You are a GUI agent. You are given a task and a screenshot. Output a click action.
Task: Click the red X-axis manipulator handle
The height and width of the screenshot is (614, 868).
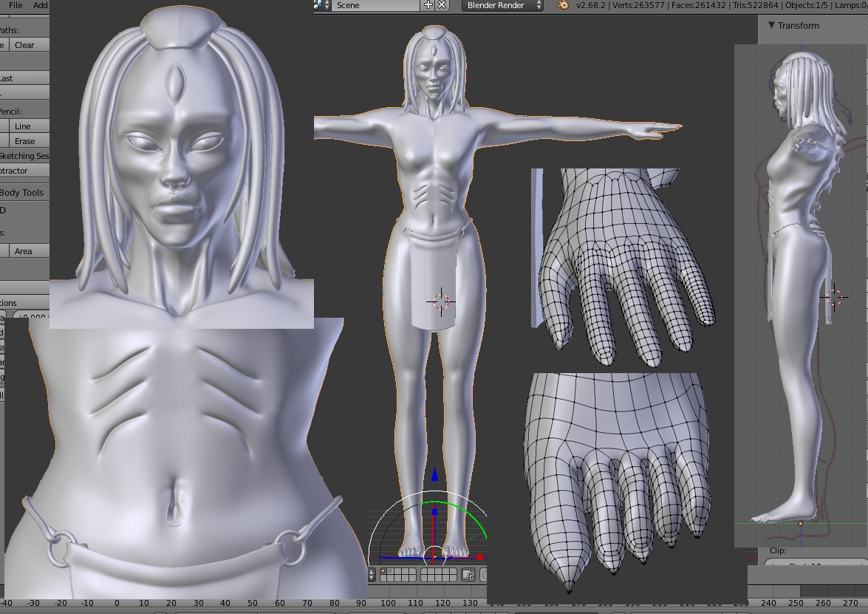coord(479,557)
